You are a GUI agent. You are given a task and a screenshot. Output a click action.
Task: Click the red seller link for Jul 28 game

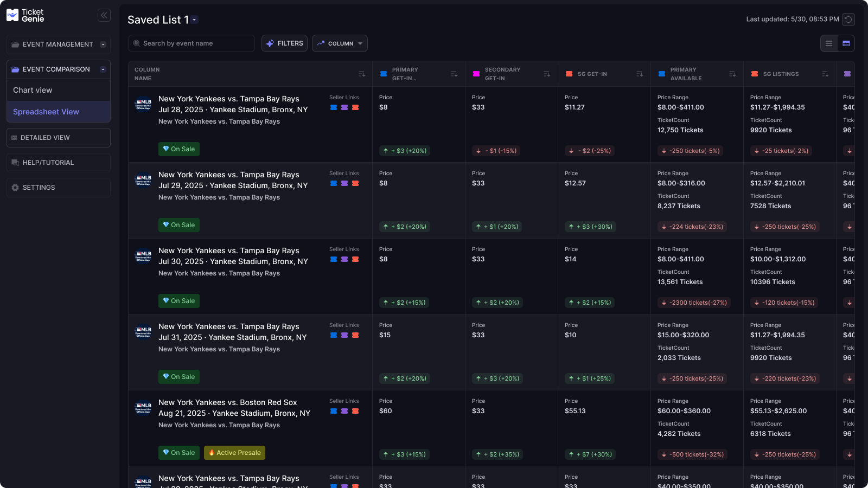click(355, 107)
